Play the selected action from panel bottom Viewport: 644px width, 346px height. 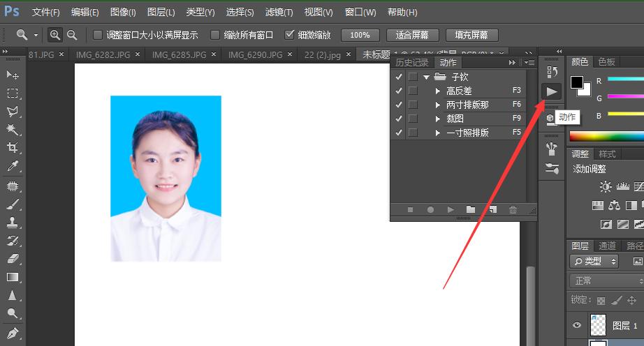[451, 210]
